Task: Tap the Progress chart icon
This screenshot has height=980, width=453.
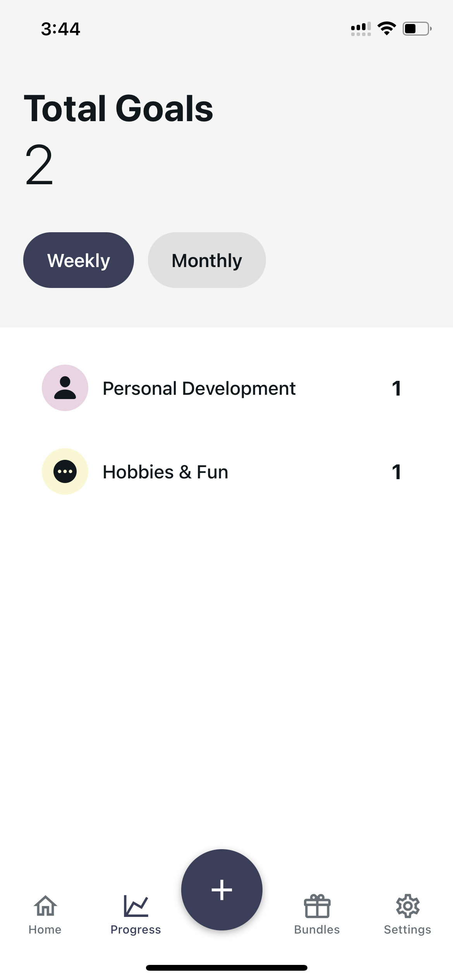Action: (x=136, y=906)
